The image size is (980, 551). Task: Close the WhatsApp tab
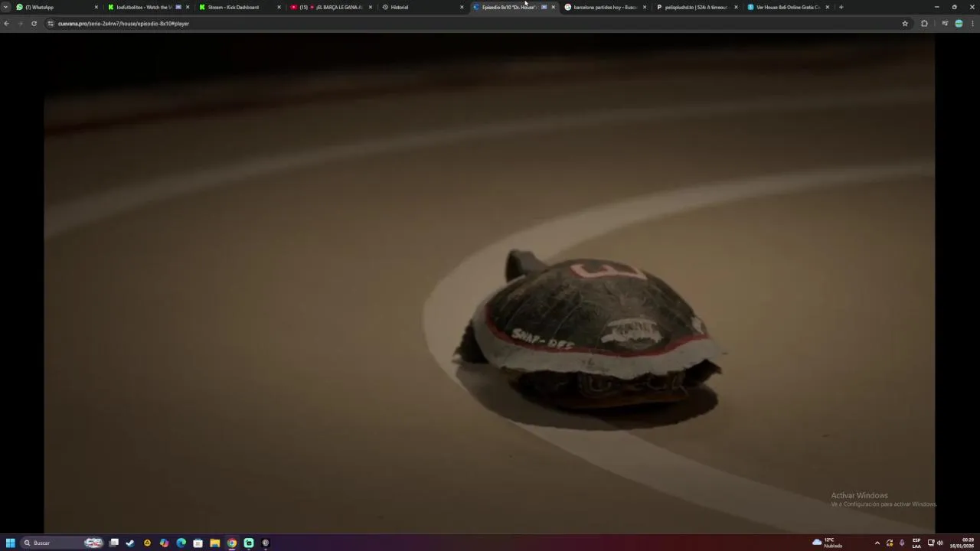point(96,7)
